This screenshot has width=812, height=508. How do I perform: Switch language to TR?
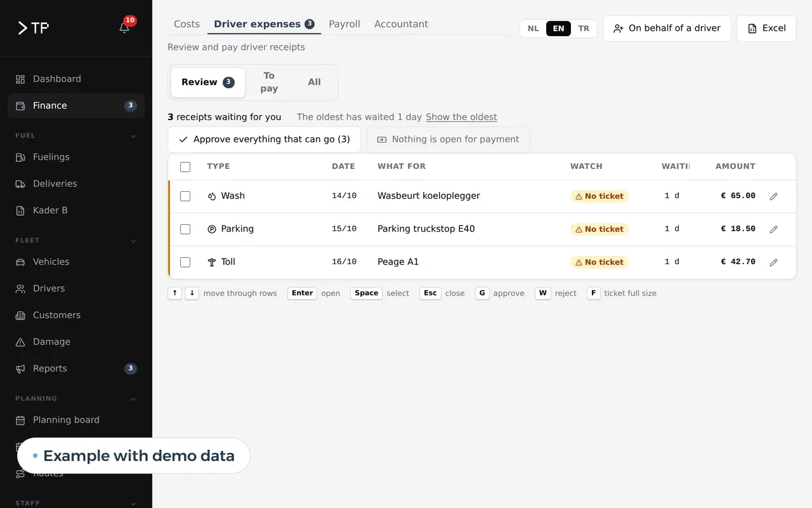[584, 29]
